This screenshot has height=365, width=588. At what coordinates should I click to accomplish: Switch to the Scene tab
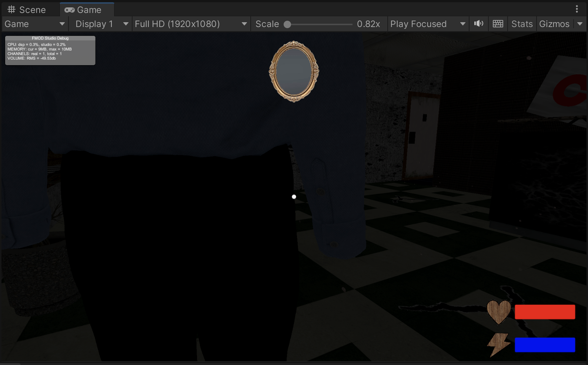tap(27, 10)
